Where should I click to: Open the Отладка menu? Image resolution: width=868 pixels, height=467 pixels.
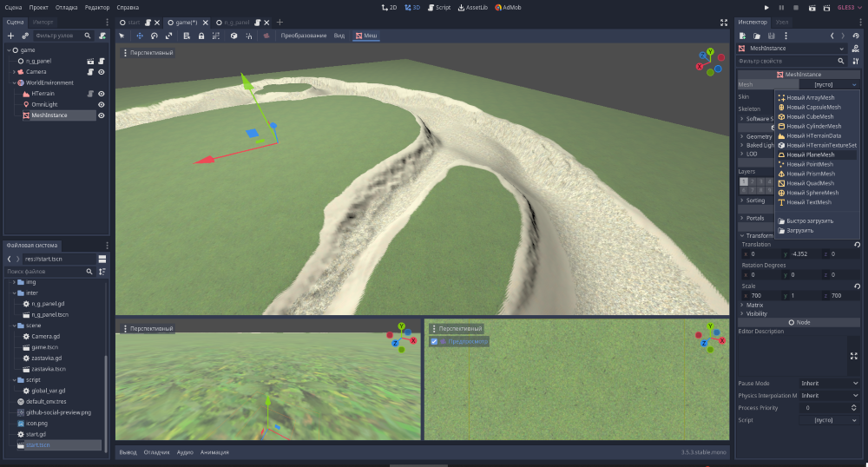(66, 7)
